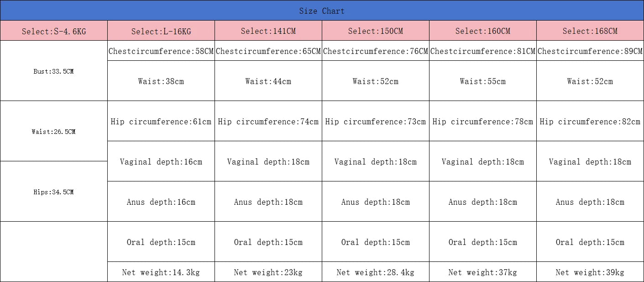Choose the Select:150CM column header
This screenshot has height=282, width=644.
coord(376,31)
